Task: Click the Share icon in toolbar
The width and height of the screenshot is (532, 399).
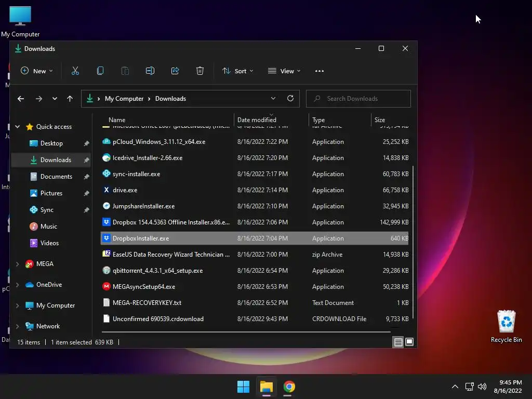Action: click(x=175, y=71)
